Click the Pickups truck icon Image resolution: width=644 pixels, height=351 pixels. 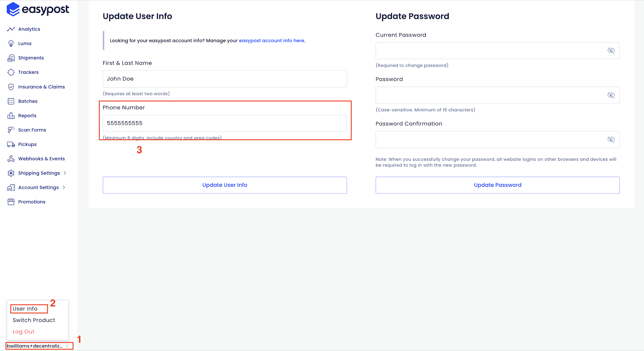tap(11, 144)
